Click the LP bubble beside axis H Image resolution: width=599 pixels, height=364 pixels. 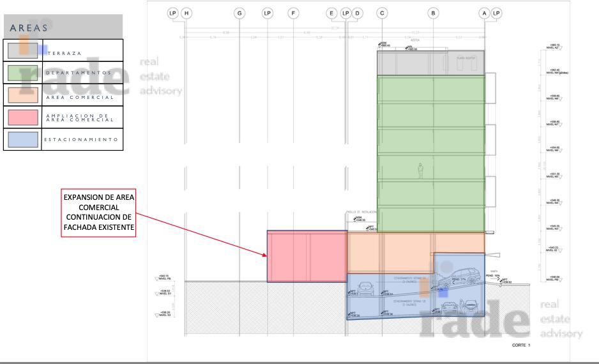click(x=172, y=13)
